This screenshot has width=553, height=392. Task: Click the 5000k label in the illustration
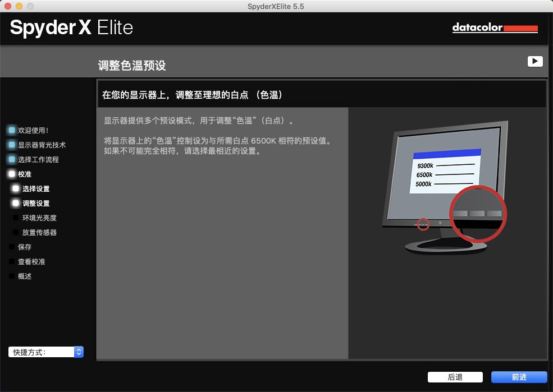423,184
